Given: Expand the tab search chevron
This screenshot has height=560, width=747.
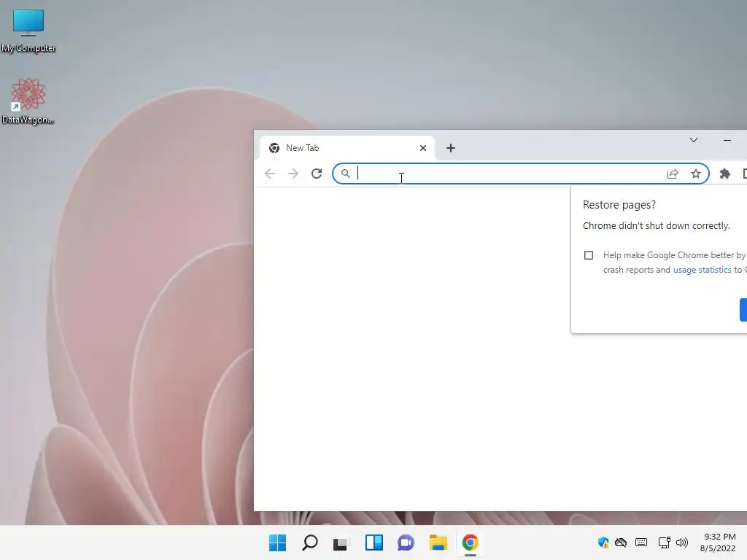Looking at the screenshot, I should coord(694,140).
